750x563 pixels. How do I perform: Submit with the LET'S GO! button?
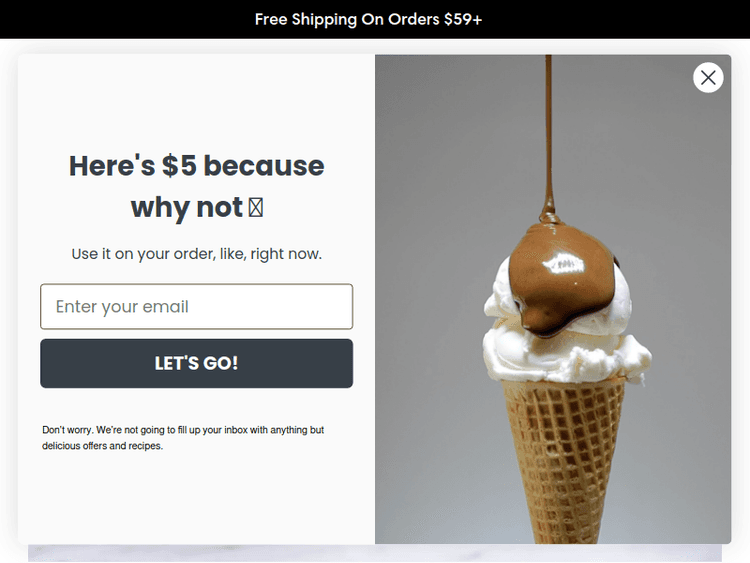coord(197,363)
